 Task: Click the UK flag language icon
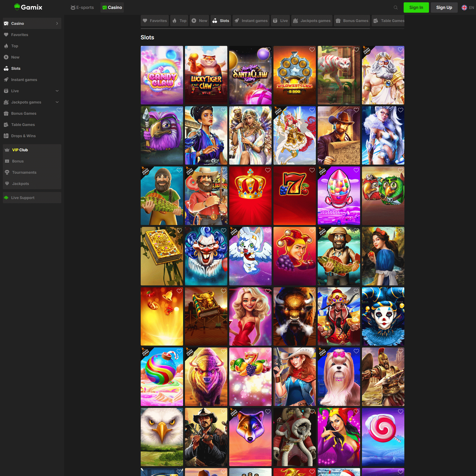[x=464, y=7]
